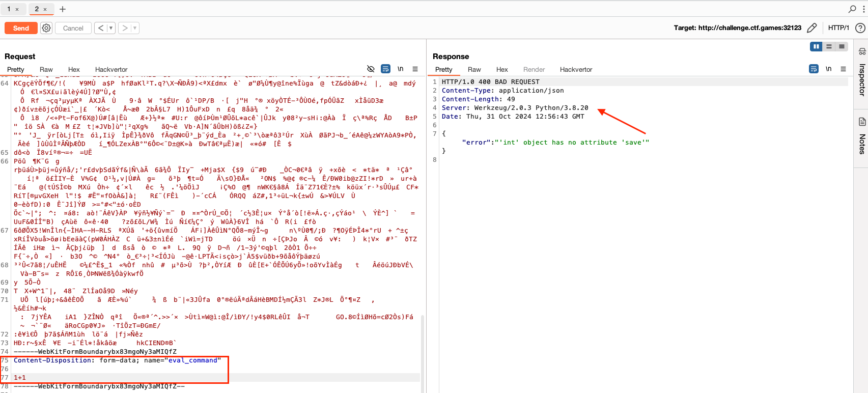868x393 pixels.
Task: Expand the Notes panel label
Action: click(x=862, y=144)
